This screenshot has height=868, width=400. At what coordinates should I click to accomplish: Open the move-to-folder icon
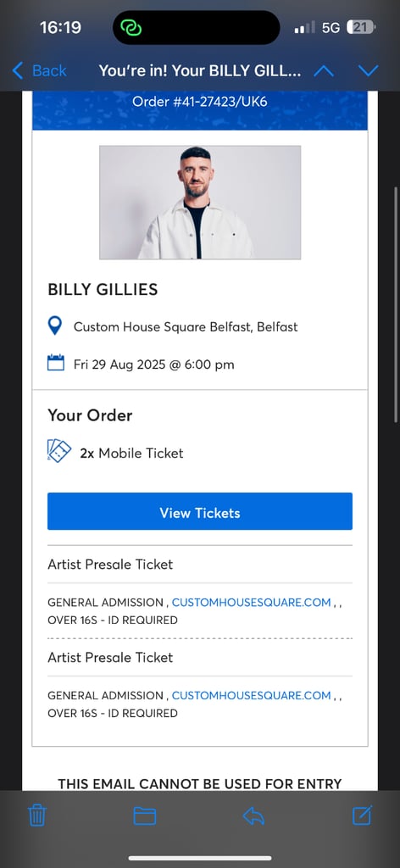(x=145, y=816)
